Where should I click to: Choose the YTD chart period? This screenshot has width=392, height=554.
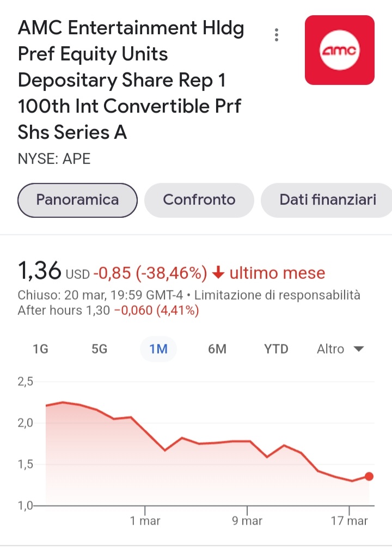[x=276, y=349]
